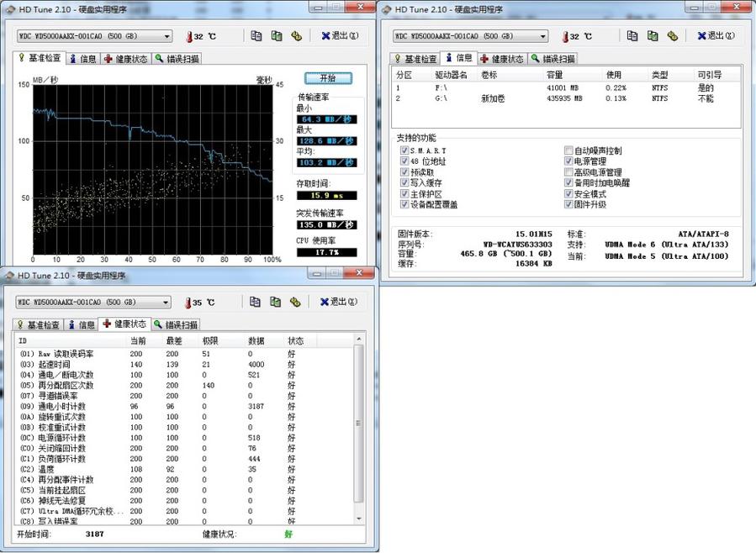Switch to 信息 tab in health window

point(82,325)
